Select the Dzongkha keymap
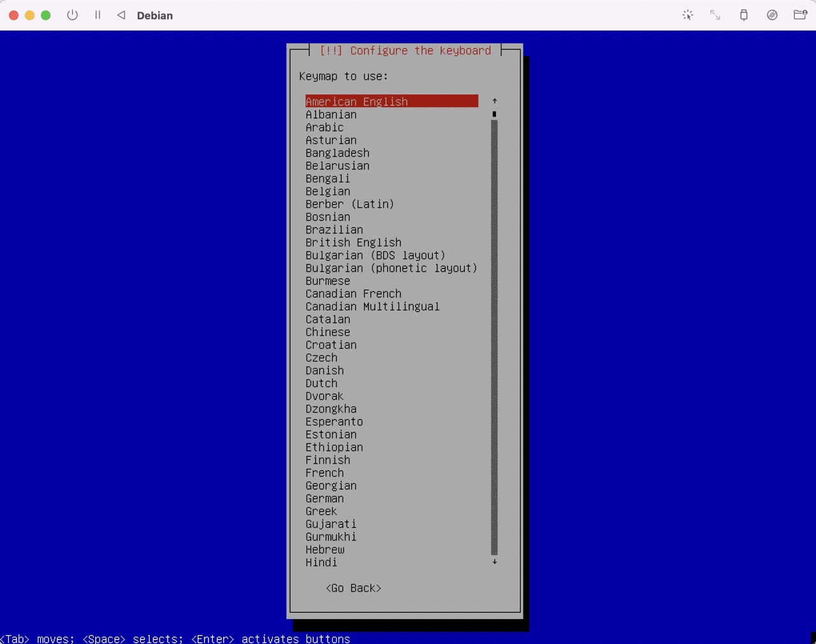The image size is (816, 644). pyautogui.click(x=331, y=409)
